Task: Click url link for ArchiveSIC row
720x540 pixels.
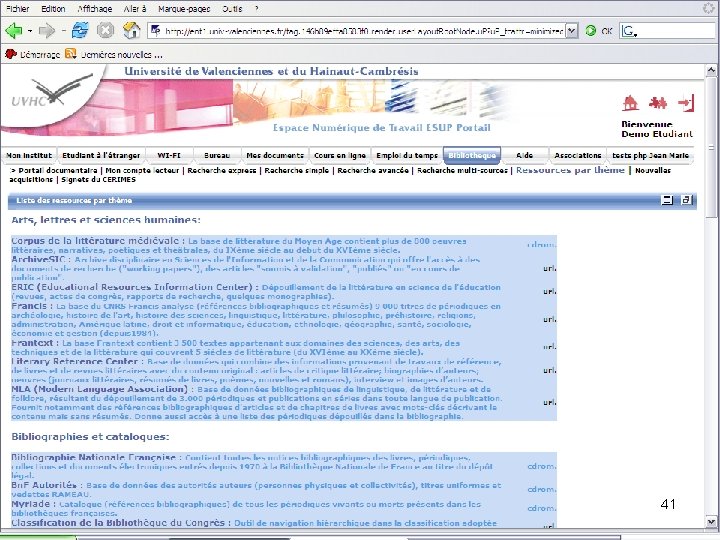Action: coord(549,268)
